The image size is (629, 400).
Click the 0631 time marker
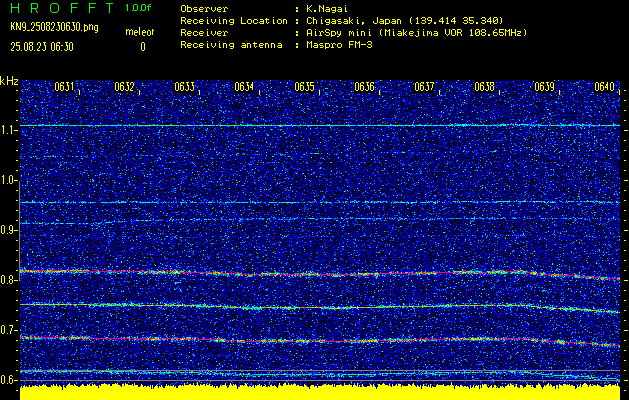coord(64,87)
